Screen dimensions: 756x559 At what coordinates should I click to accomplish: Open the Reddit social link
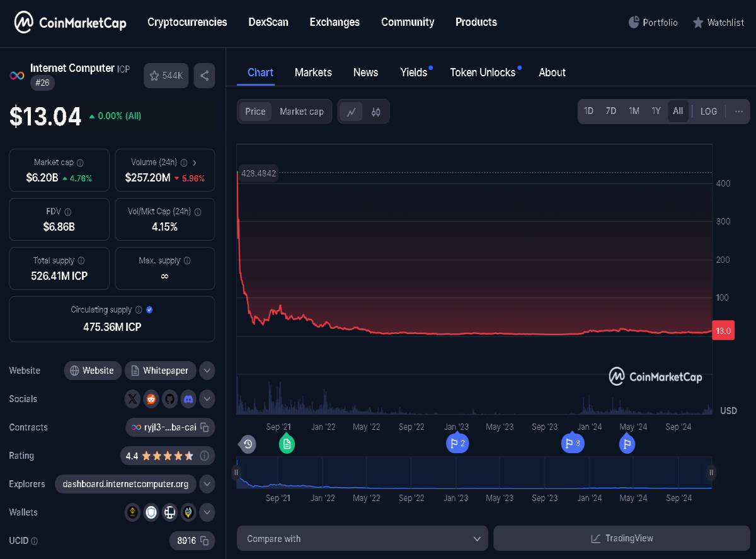click(x=151, y=399)
